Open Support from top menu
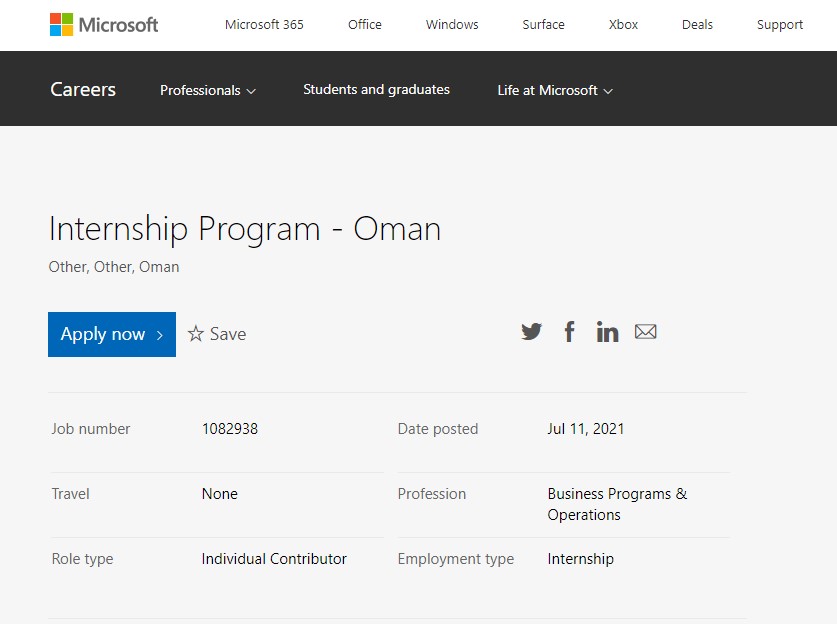Viewport: 837px width, 624px height. (780, 24)
